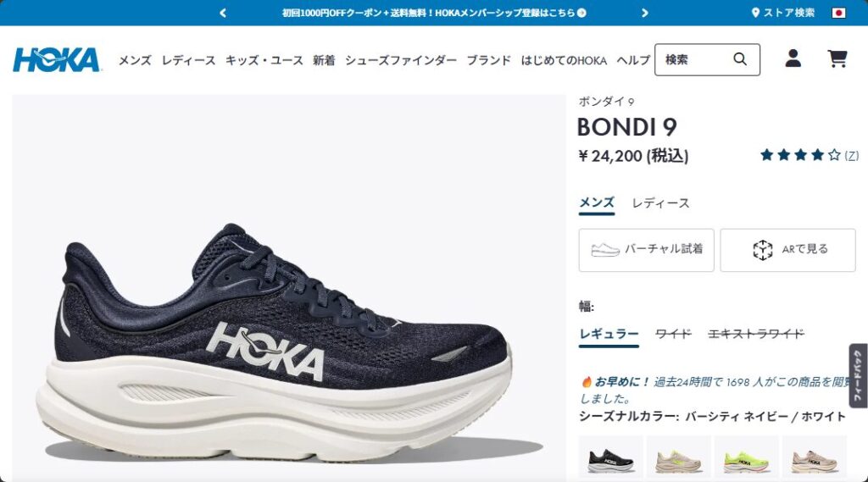Select the ワイド width option

674,334
